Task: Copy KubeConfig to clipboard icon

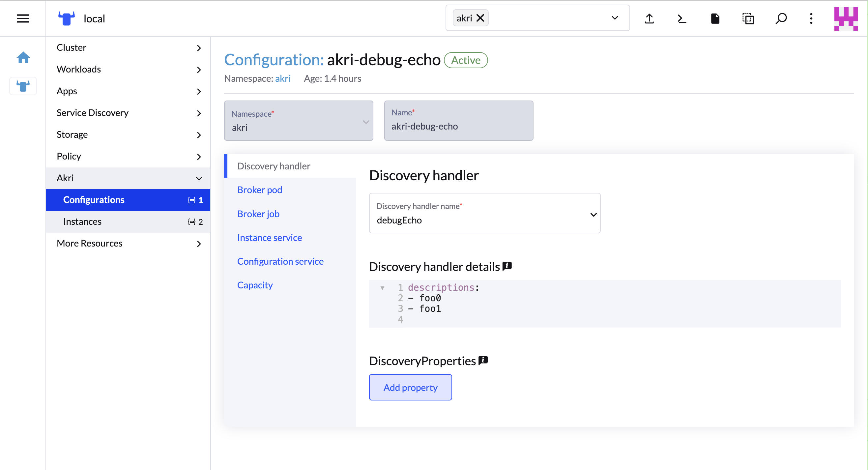Action: 748,18
